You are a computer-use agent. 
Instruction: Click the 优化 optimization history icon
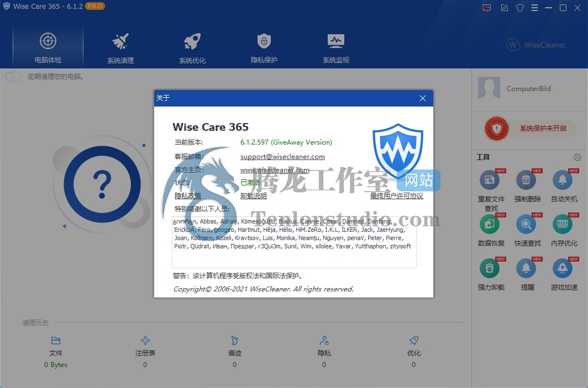click(x=413, y=341)
